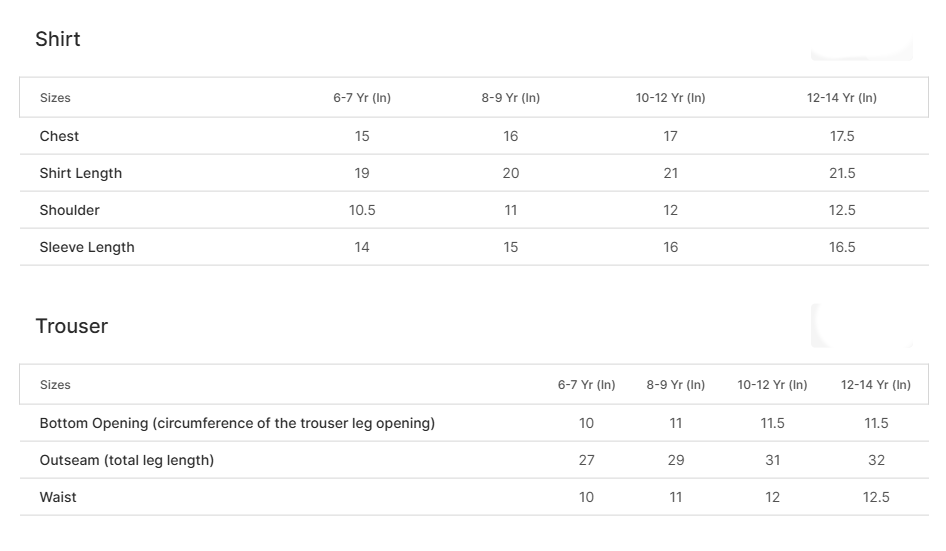Select the Shirt Length row label

(81, 173)
